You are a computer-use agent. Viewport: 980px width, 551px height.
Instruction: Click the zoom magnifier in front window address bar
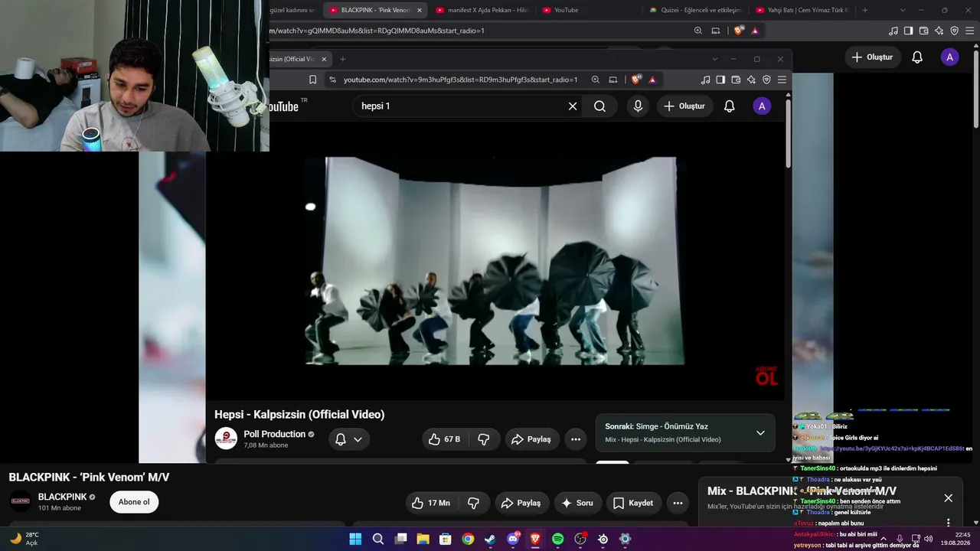click(596, 80)
